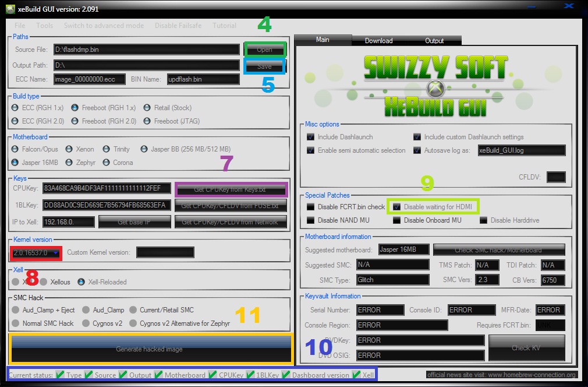Click the Check KV button

pos(526,348)
